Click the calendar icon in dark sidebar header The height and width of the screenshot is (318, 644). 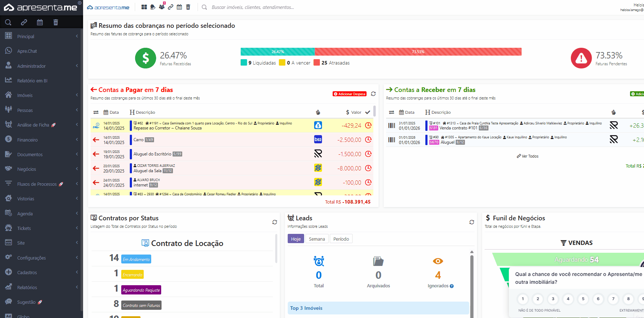tap(40, 22)
